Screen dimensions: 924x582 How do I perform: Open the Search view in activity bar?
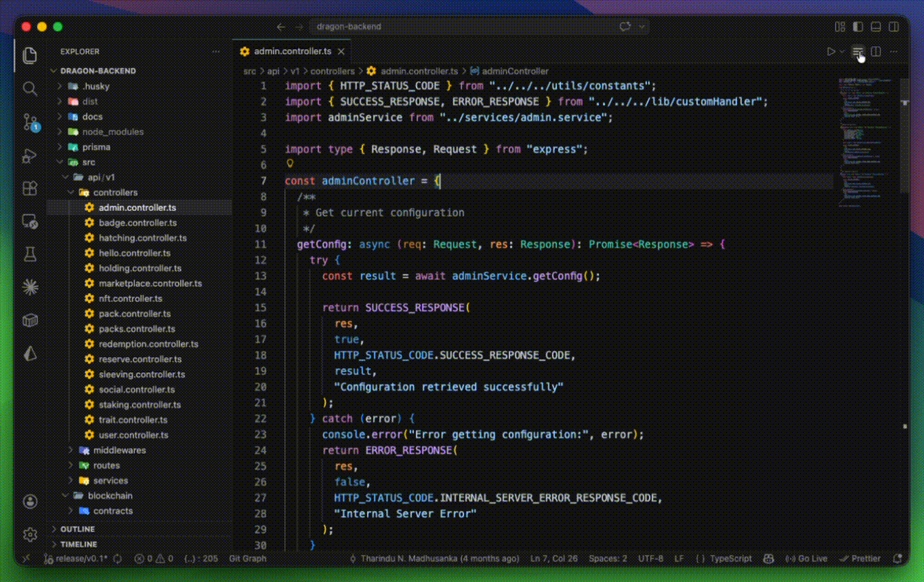click(30, 89)
